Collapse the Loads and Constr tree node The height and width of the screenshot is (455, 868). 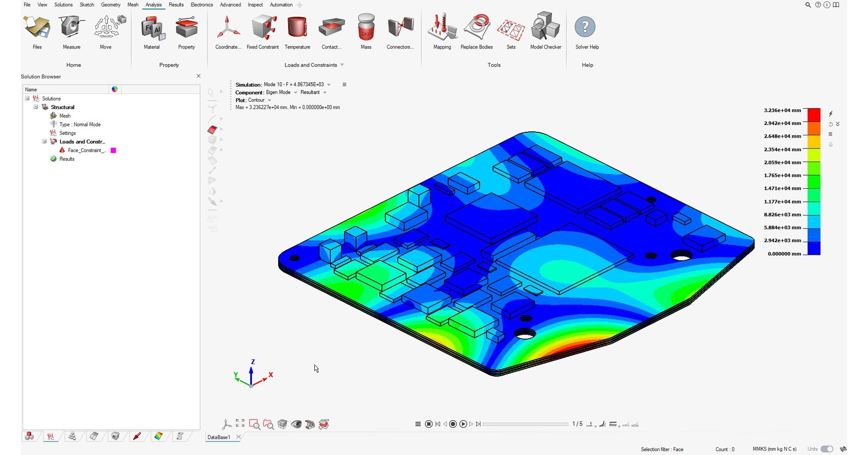pyautogui.click(x=44, y=141)
